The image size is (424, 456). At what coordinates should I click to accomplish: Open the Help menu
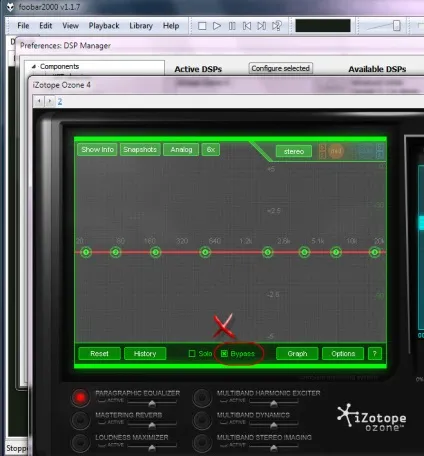(x=171, y=26)
